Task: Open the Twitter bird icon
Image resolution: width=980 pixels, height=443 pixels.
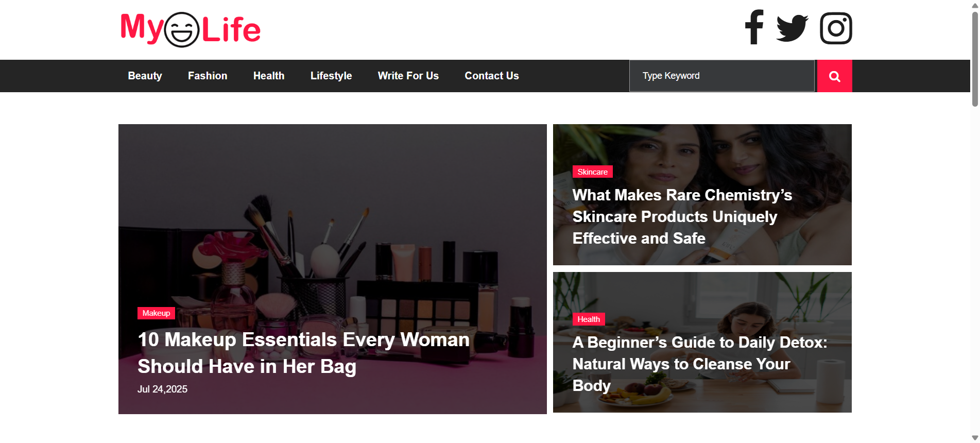Action: 792,28
